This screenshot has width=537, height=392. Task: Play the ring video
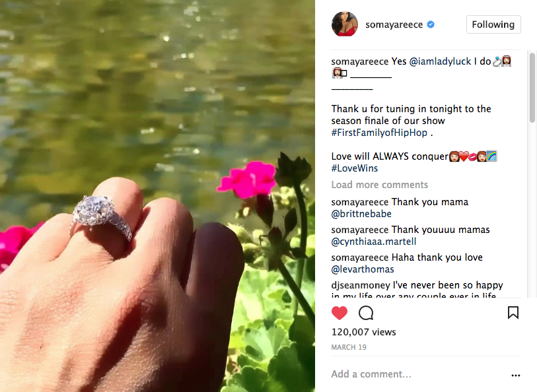pos(158,196)
